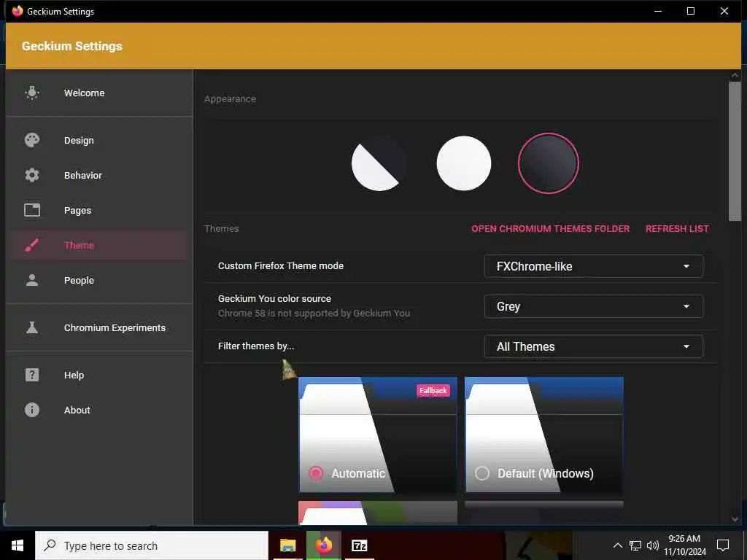The height and width of the screenshot is (560, 747).
Task: Click the Help question mark icon
Action: (32, 375)
